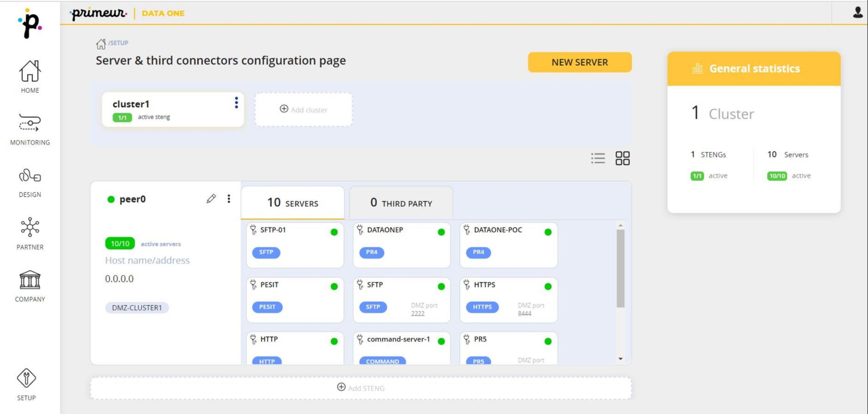Switch to list view layout
This screenshot has width=868, height=414.
[x=598, y=158]
